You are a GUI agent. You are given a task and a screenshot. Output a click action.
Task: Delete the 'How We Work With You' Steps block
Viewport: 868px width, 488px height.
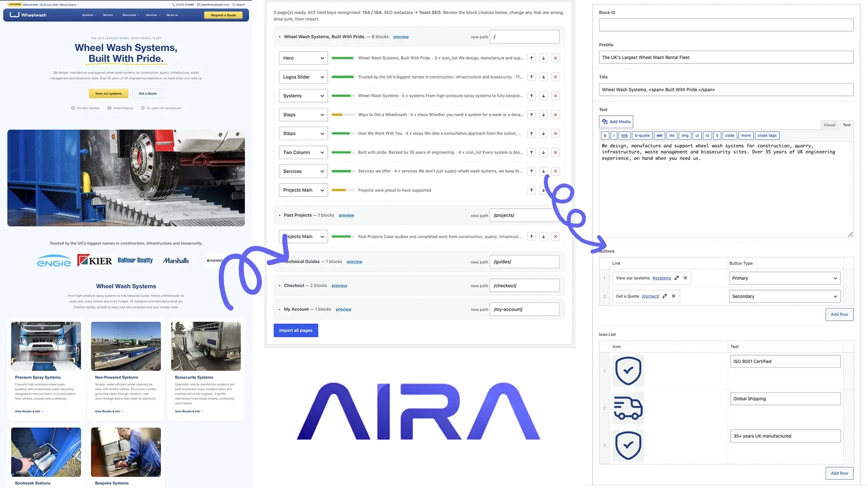coord(556,133)
